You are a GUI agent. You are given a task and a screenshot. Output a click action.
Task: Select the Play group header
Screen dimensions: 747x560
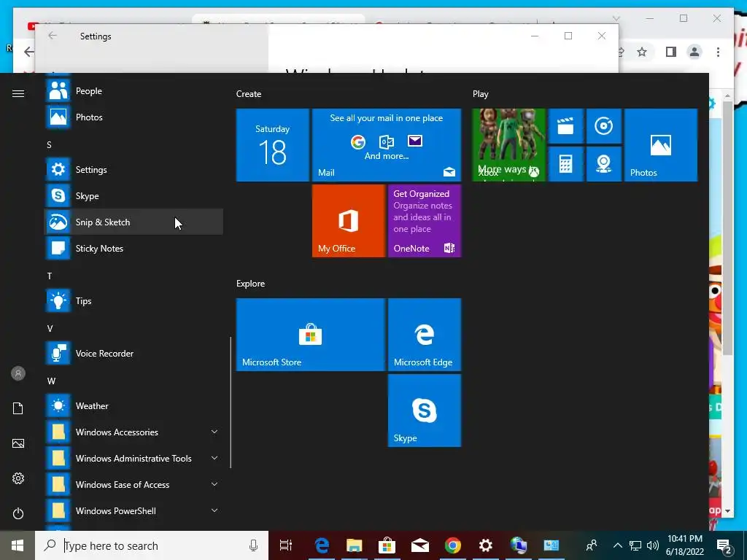tap(480, 94)
